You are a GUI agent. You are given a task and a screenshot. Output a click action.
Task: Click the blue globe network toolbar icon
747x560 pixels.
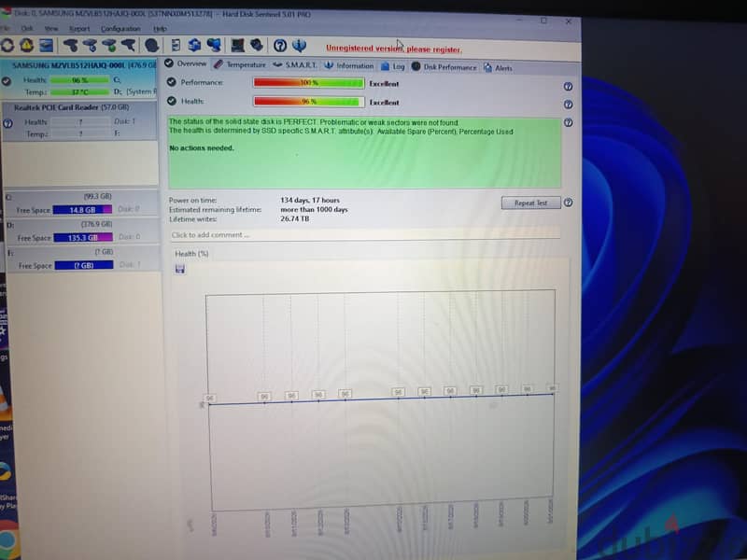point(214,45)
